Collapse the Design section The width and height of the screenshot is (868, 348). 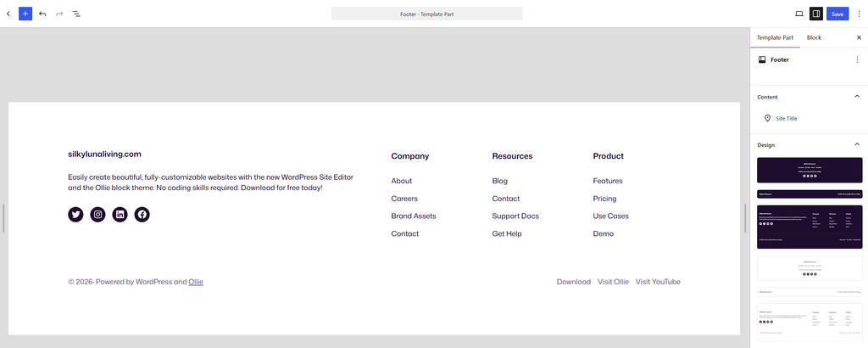pos(809,145)
